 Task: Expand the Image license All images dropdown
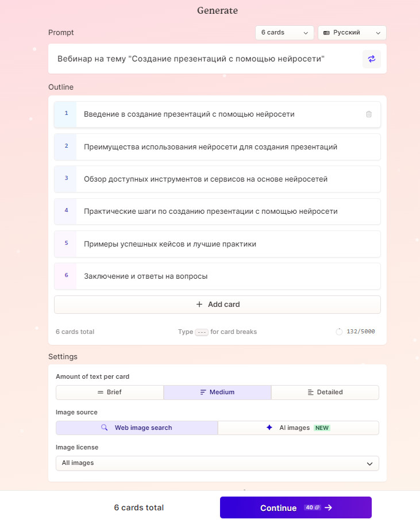coord(217,463)
